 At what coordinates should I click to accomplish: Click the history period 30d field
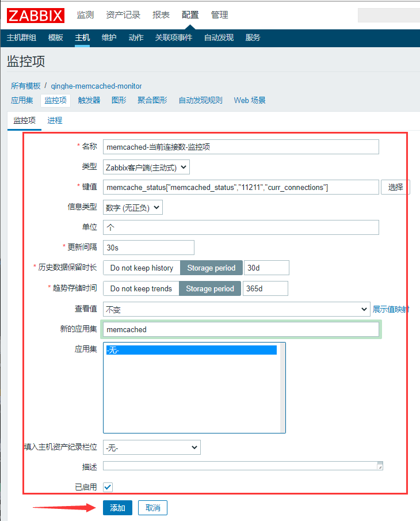(x=266, y=268)
